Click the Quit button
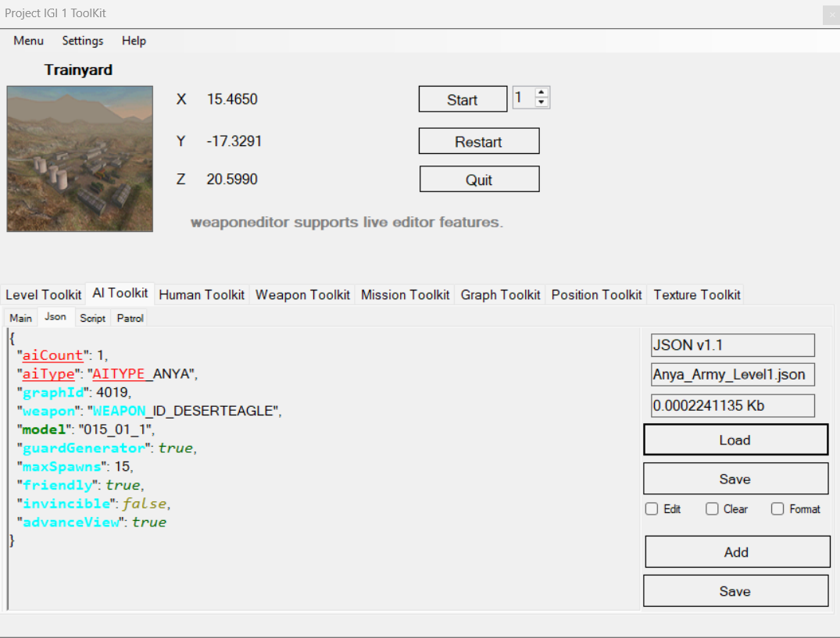840x638 pixels. [x=480, y=180]
